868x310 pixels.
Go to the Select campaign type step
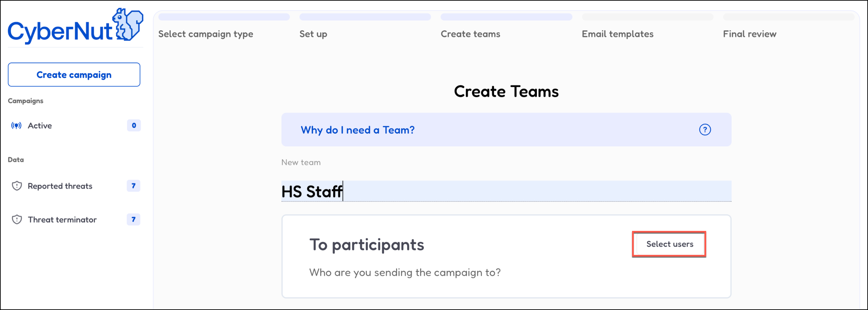[x=205, y=34]
